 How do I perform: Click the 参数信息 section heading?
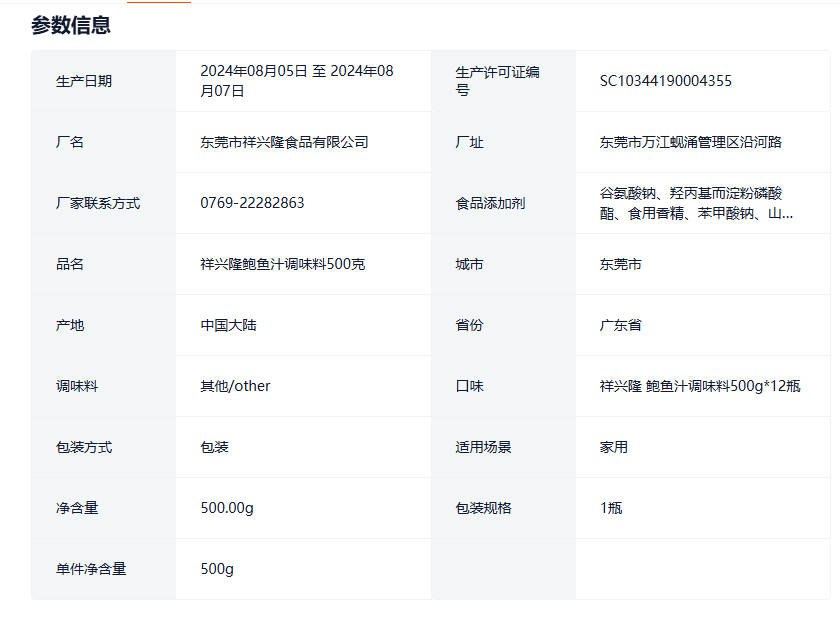(x=71, y=26)
